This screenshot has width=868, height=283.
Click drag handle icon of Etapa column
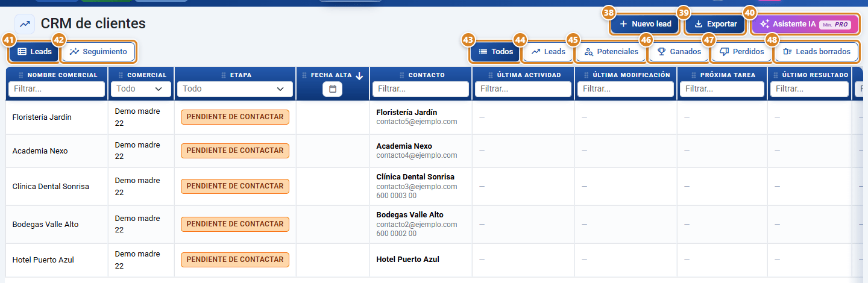[224, 75]
